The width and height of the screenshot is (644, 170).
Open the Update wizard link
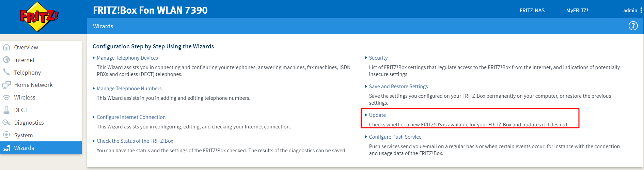377,115
